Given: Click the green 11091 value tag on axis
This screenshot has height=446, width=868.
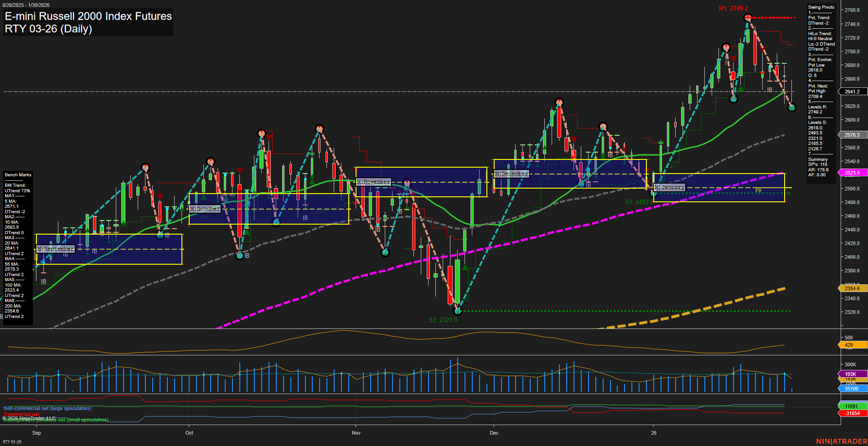Looking at the screenshot, I should click(x=852, y=406).
